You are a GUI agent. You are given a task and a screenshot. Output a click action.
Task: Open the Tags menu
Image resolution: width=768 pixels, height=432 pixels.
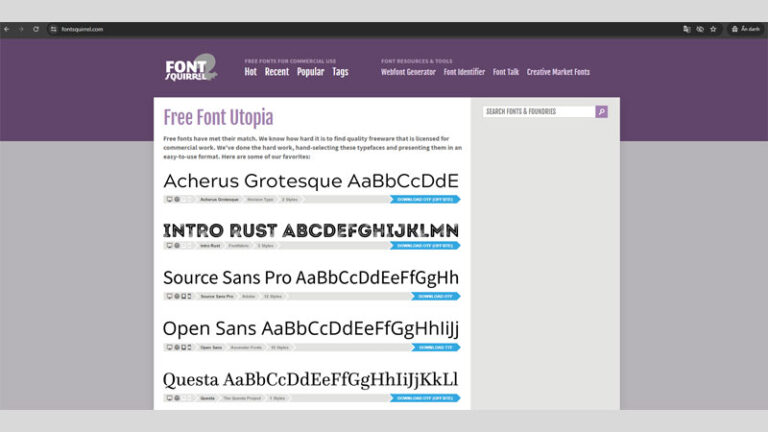coord(340,72)
